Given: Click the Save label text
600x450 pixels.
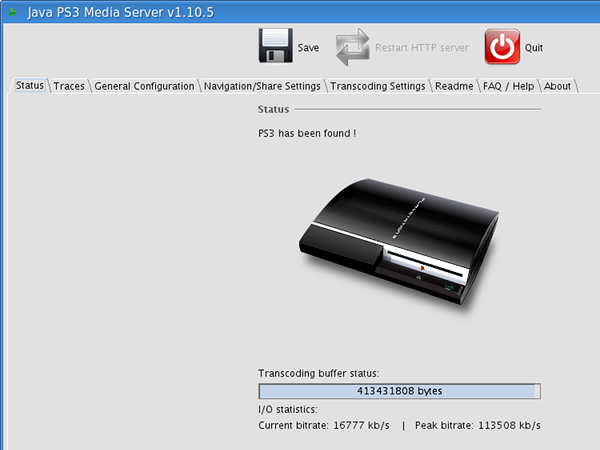Looking at the screenshot, I should click(x=308, y=48).
